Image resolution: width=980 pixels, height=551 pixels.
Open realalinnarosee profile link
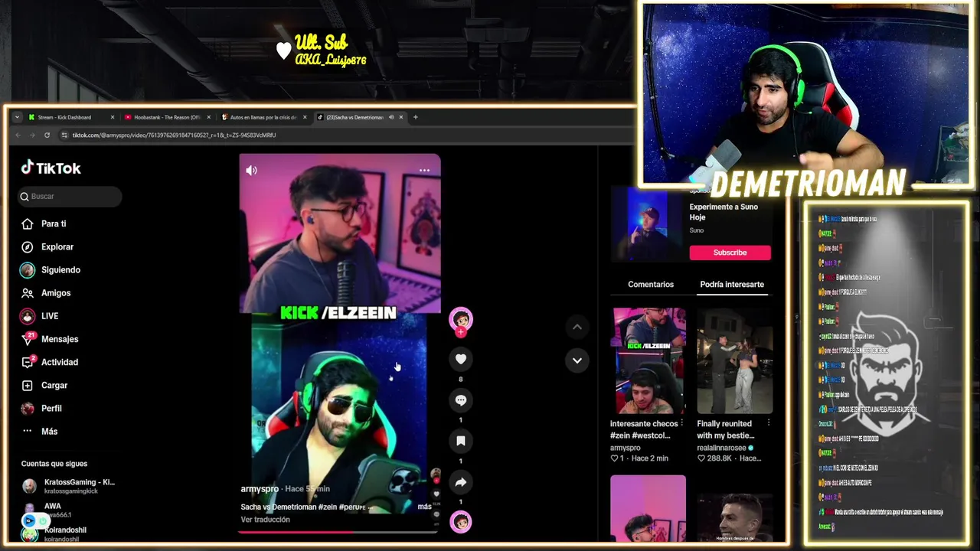[722, 448]
